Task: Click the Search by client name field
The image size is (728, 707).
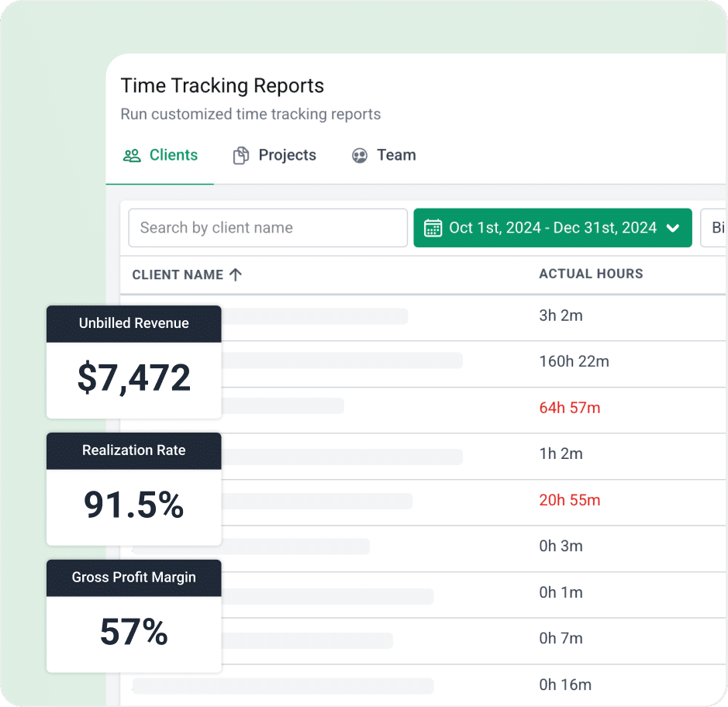Action: [268, 228]
